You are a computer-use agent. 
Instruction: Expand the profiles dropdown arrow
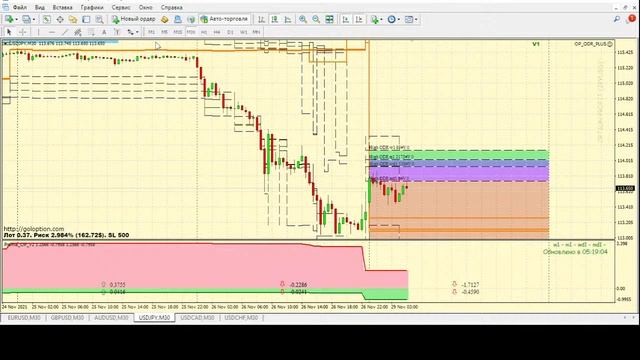(34, 19)
